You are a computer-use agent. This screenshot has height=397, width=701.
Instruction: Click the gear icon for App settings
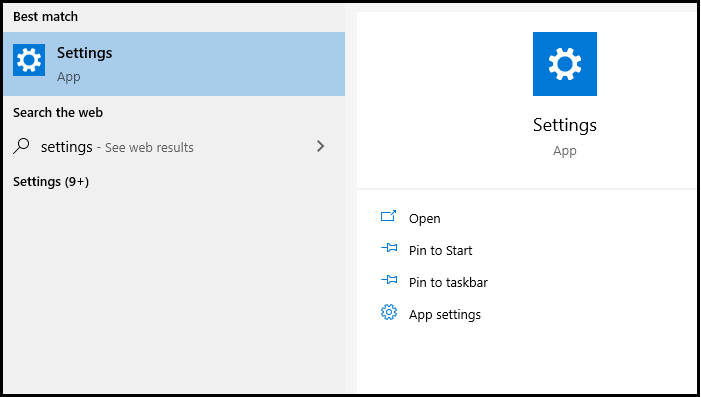click(x=389, y=312)
